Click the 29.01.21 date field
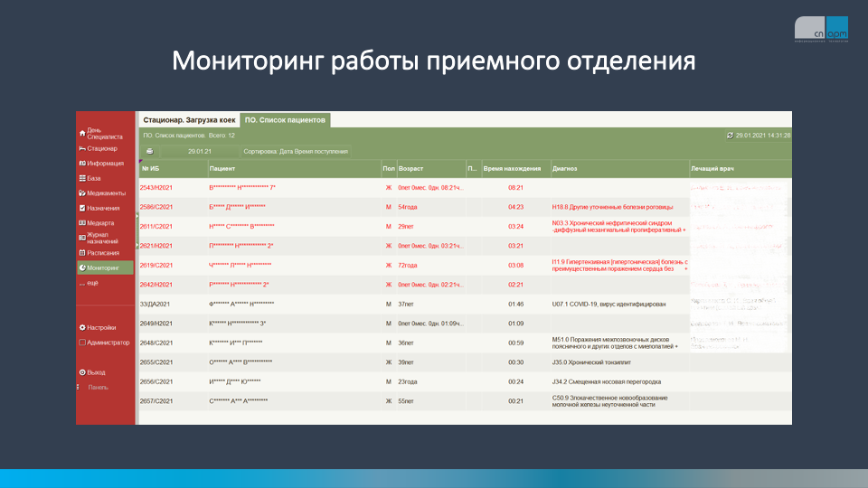 click(x=199, y=151)
